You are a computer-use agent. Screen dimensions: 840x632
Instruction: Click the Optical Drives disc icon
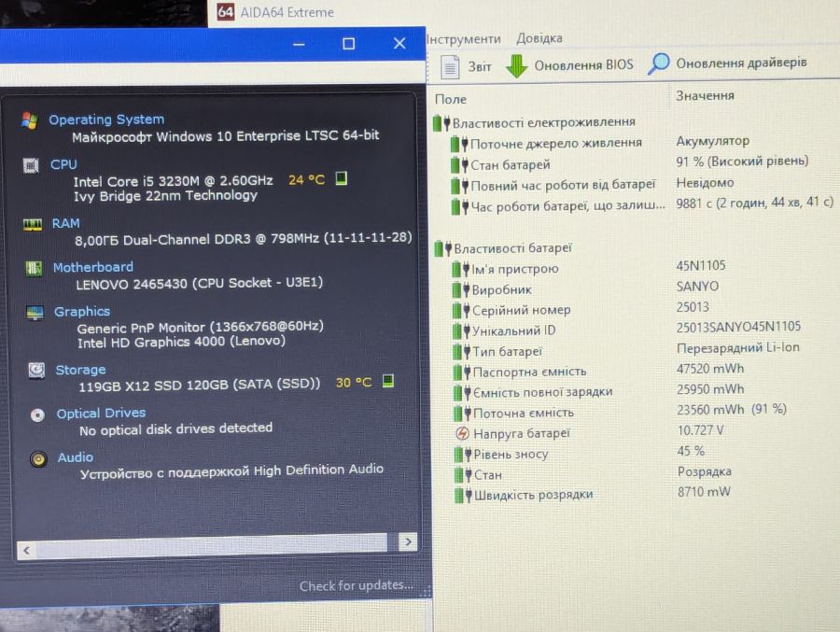point(37,414)
